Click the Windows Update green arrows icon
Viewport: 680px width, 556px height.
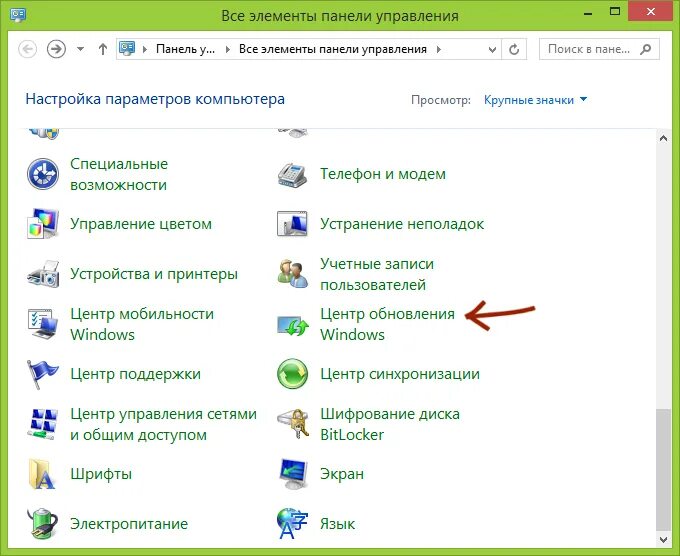click(x=293, y=325)
